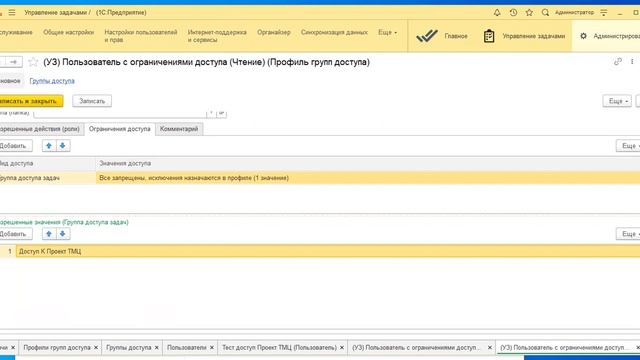The image size is (640, 360).
Task: Click the Администратор user name
Action: click(574, 13)
